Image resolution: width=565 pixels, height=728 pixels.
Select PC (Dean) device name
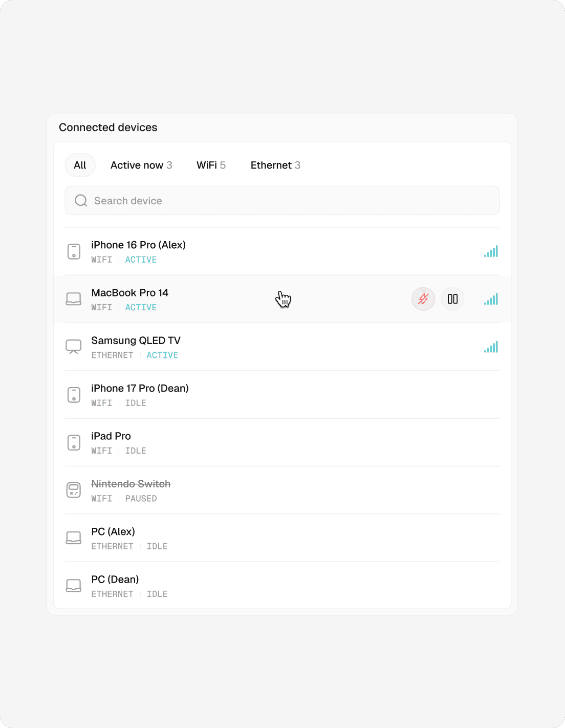tap(115, 580)
